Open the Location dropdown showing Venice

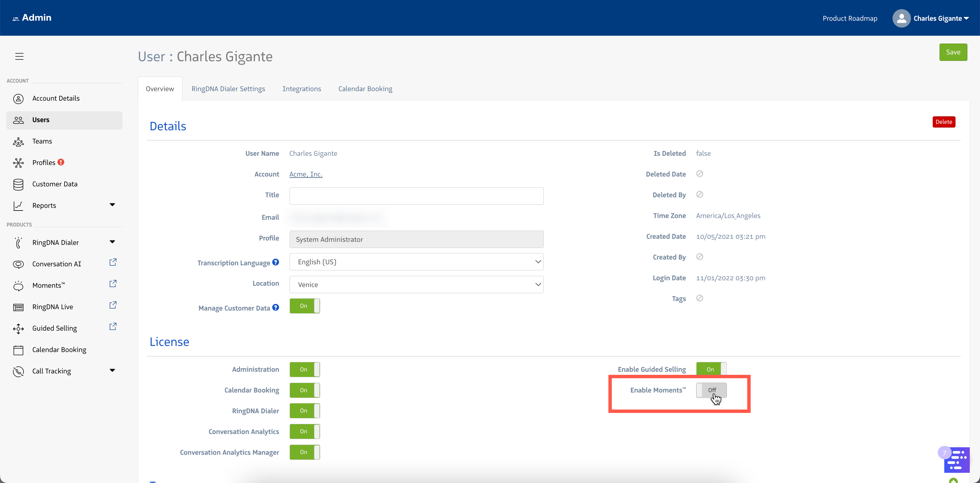(416, 284)
